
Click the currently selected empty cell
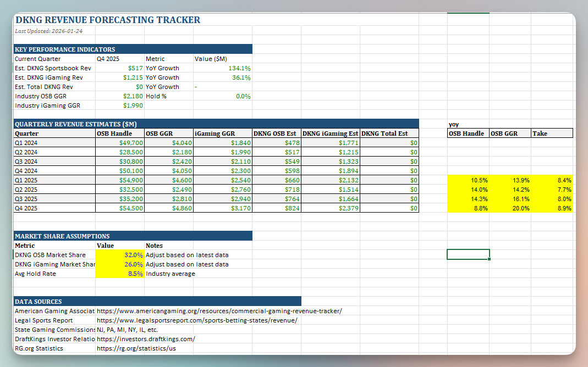point(468,254)
